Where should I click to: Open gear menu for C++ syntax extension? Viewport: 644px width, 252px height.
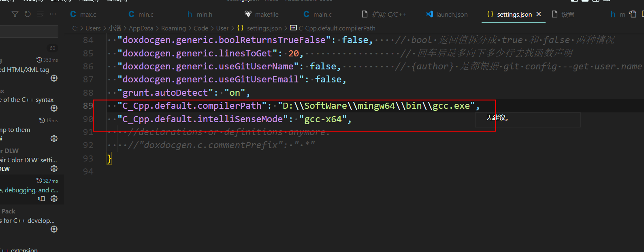pyautogui.click(x=54, y=108)
